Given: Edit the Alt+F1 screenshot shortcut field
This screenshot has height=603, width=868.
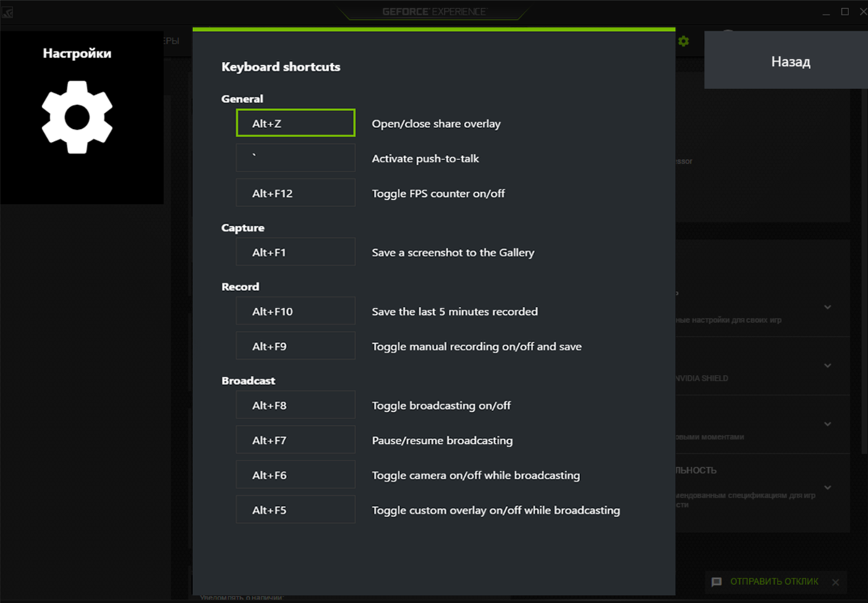Looking at the screenshot, I should (x=295, y=253).
